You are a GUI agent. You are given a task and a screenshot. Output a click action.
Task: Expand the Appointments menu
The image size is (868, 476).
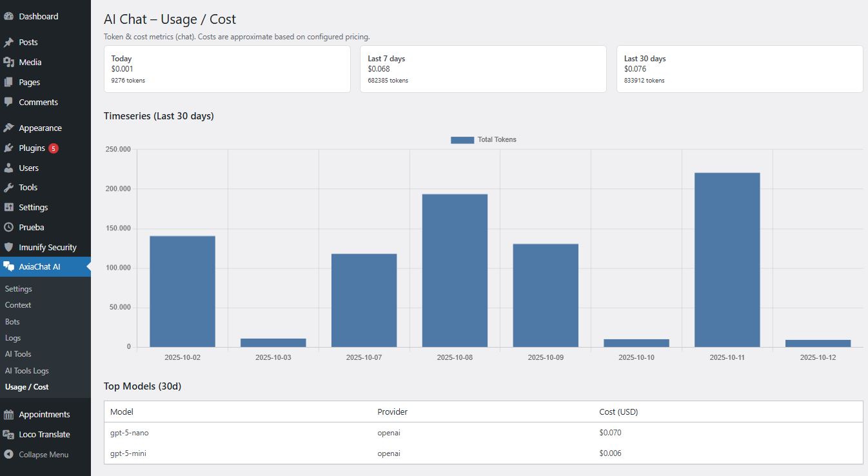[x=44, y=414]
